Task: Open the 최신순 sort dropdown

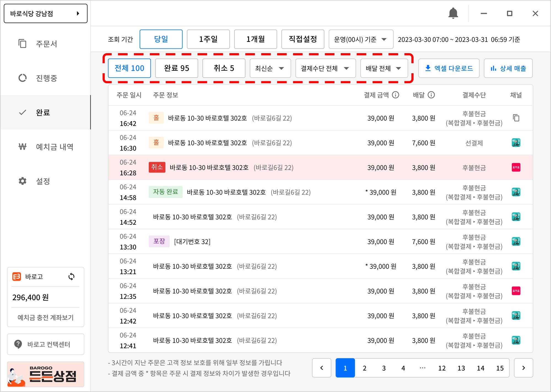Action: click(270, 68)
